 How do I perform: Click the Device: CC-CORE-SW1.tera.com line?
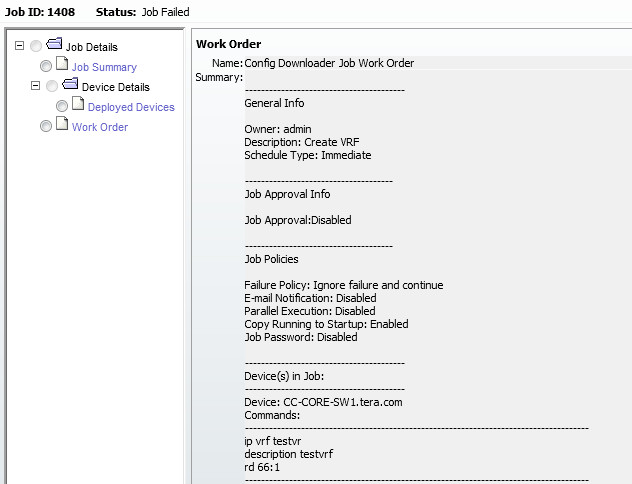click(324, 402)
